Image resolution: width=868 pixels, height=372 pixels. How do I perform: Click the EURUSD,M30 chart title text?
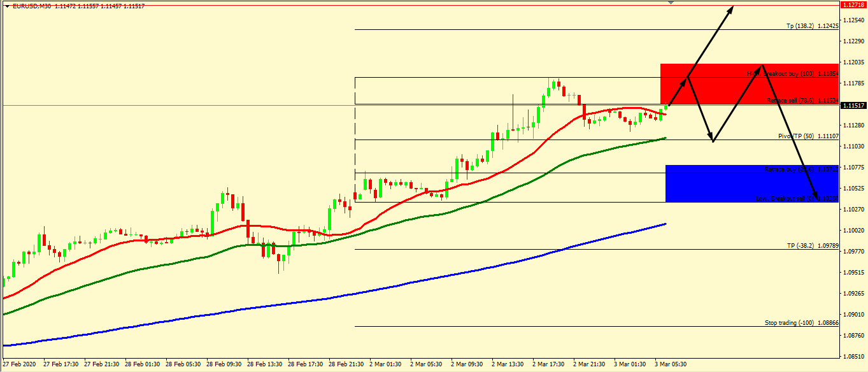tap(32, 6)
